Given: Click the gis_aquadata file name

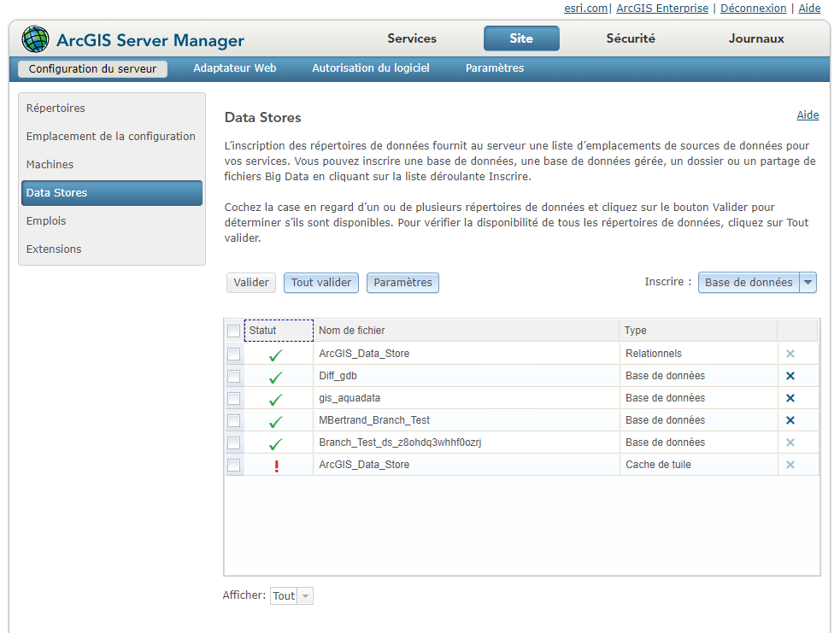Looking at the screenshot, I should pyautogui.click(x=350, y=398).
